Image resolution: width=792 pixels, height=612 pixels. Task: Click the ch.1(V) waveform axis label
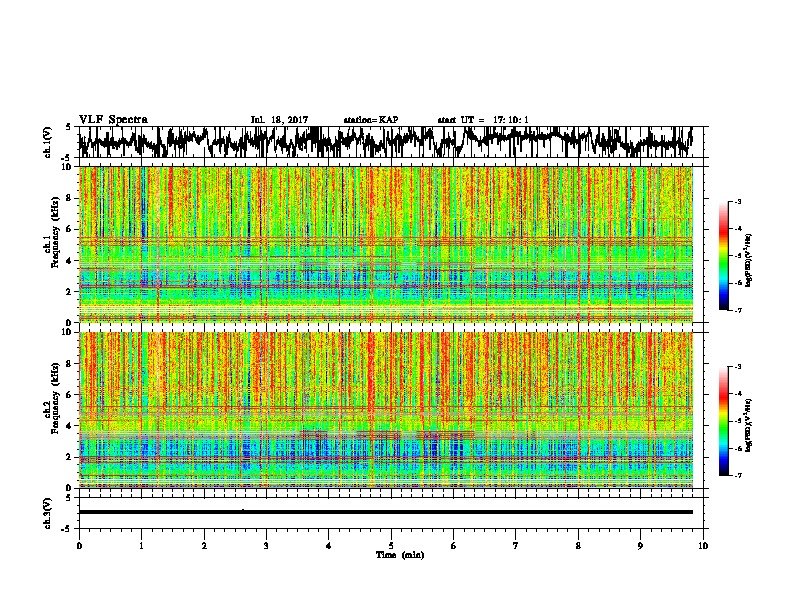48,141
